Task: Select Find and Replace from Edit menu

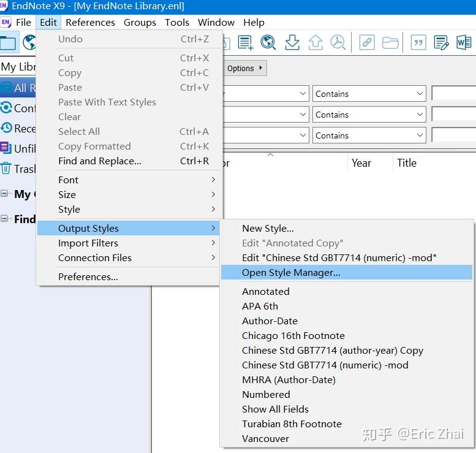Action: (130, 161)
